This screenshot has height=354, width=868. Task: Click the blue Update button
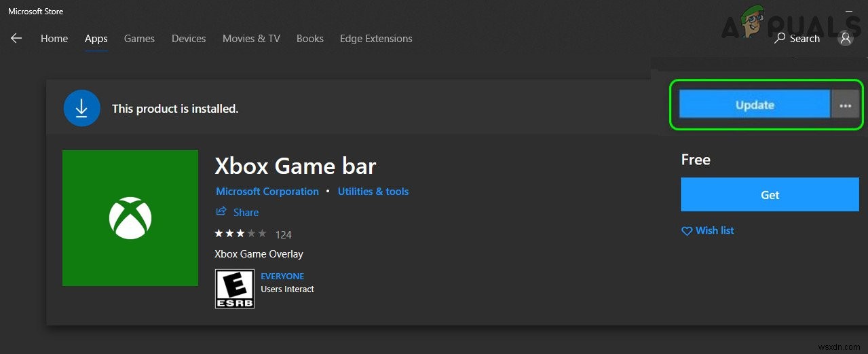755,105
